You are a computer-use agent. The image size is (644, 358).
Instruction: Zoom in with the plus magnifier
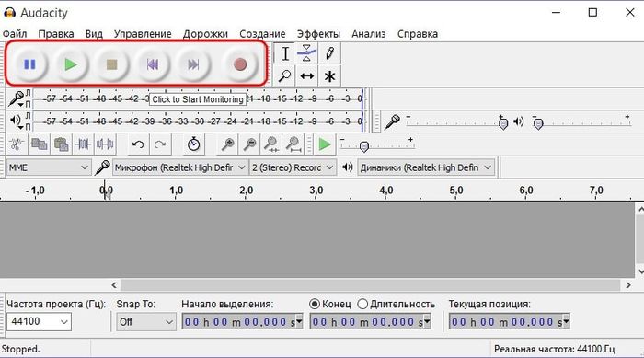227,144
